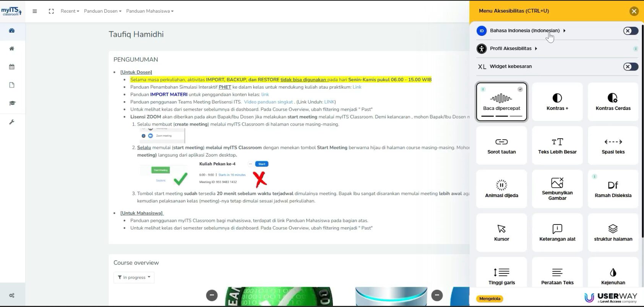Select the Kontras Cerdas tile
The image size is (644, 307).
(613, 102)
